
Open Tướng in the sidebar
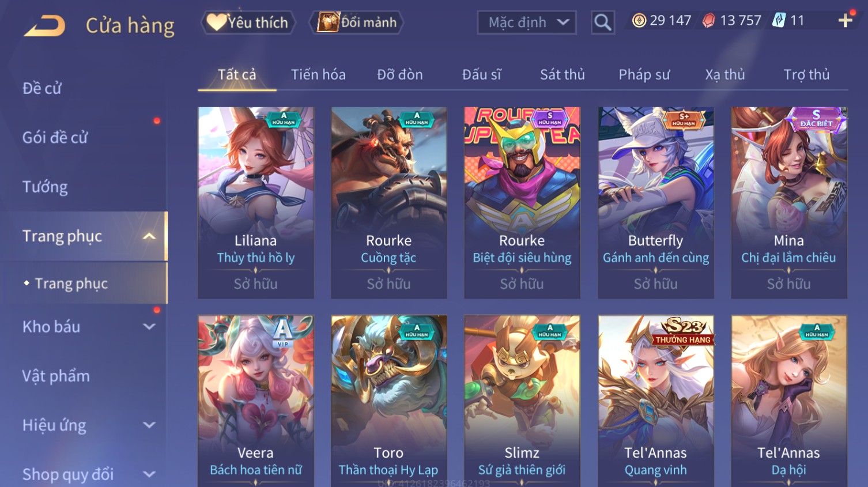coord(45,187)
